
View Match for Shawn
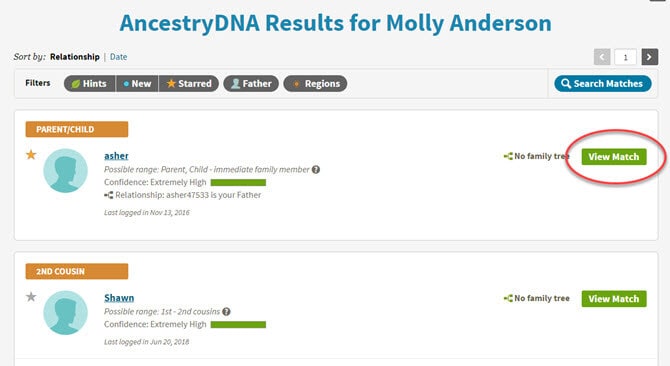(x=614, y=299)
